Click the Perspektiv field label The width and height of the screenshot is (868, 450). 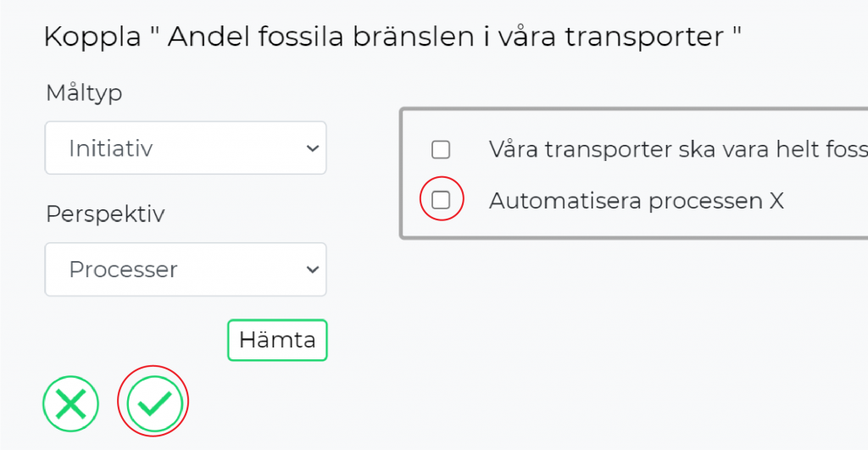[x=105, y=214]
